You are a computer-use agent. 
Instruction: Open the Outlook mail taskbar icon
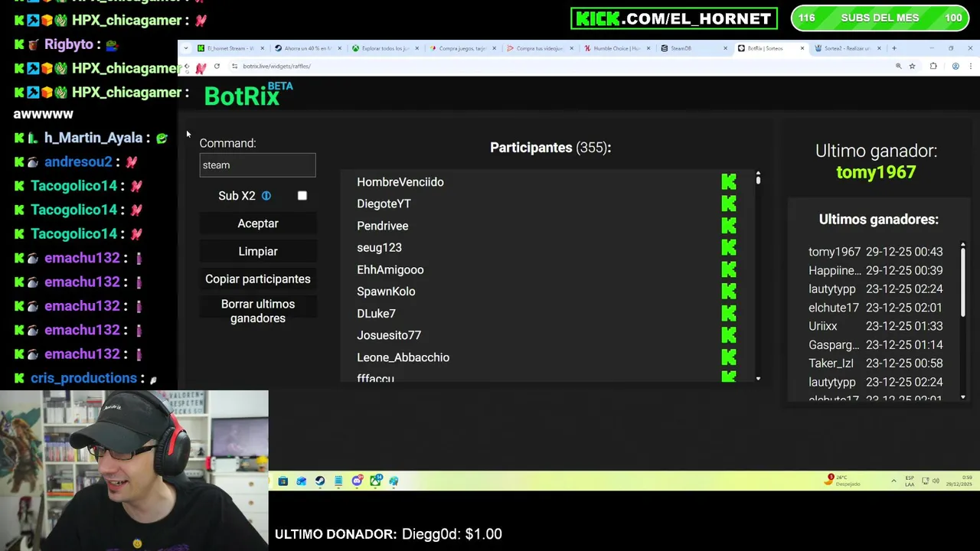click(x=301, y=481)
